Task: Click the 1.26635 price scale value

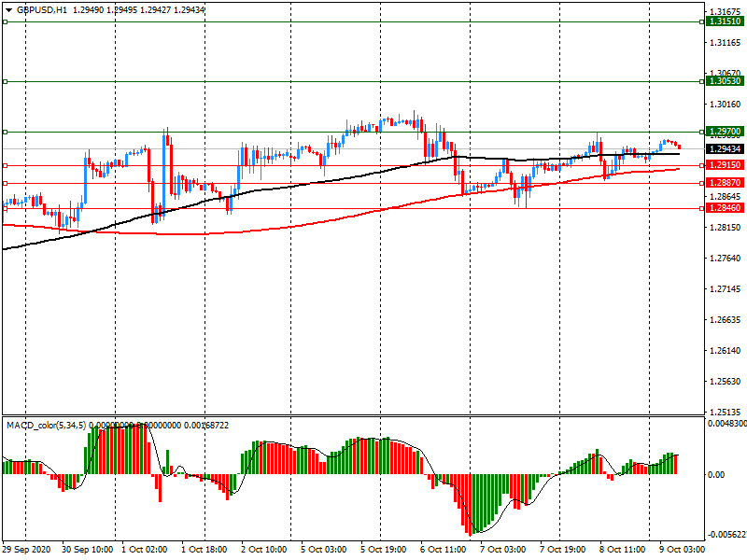Action: pyautogui.click(x=726, y=320)
